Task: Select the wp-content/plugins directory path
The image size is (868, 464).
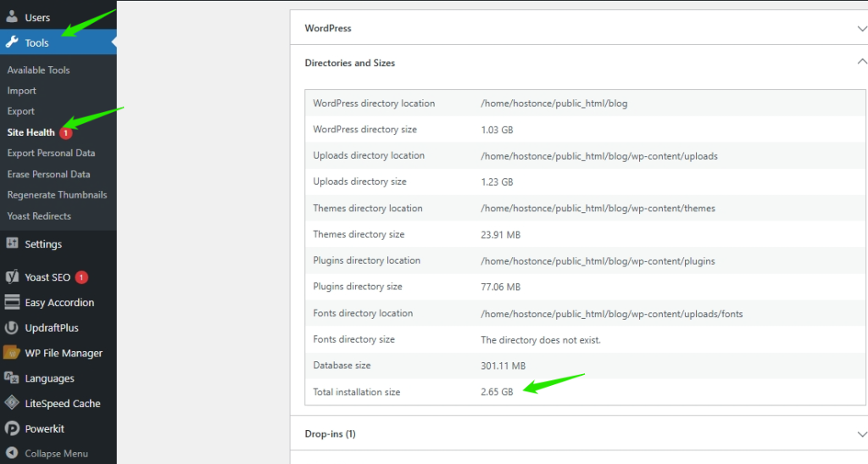Action: click(x=598, y=260)
